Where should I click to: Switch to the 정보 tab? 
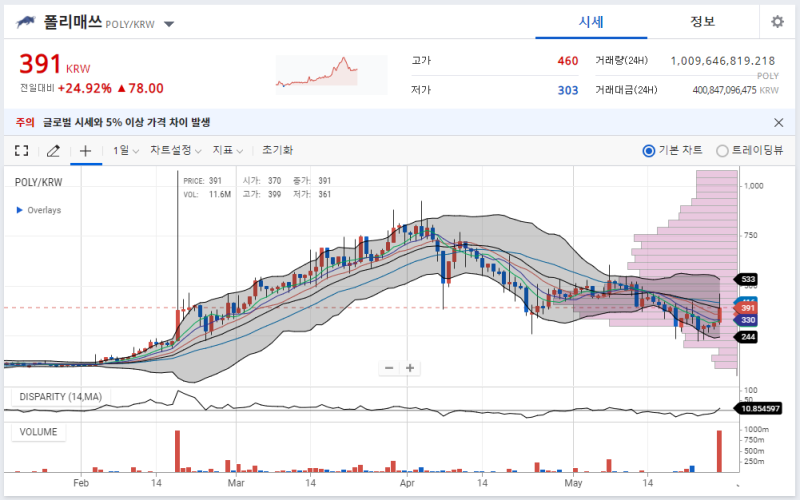(703, 21)
